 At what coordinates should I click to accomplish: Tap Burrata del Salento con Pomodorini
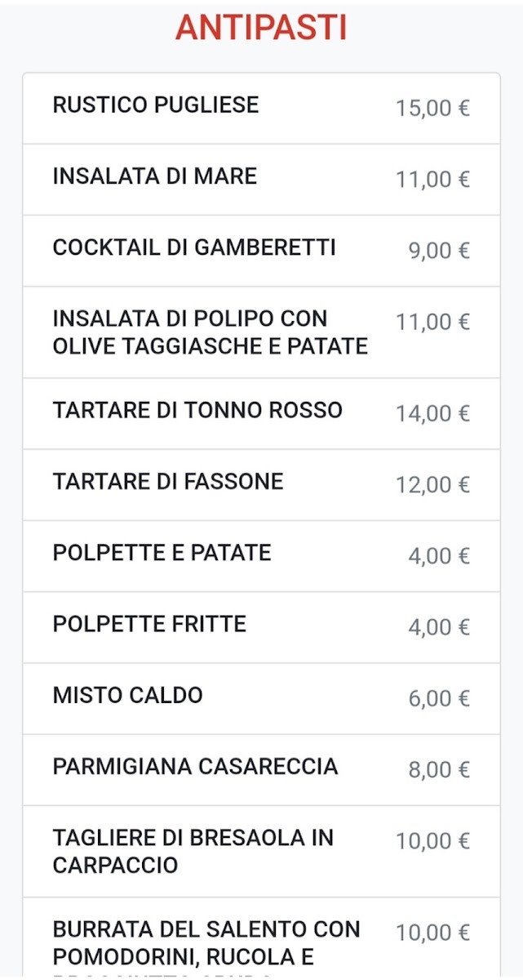[x=206, y=942]
